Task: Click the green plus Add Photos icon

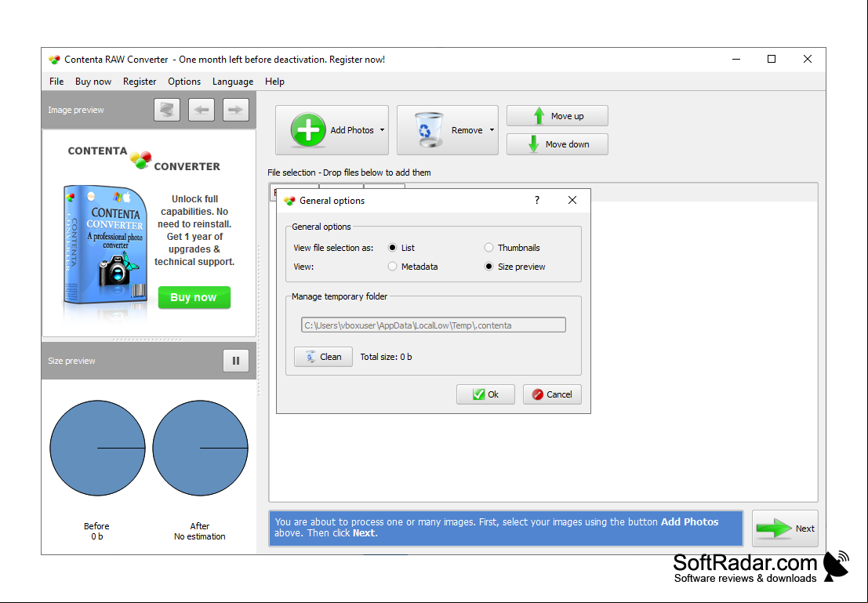Action: coord(308,130)
